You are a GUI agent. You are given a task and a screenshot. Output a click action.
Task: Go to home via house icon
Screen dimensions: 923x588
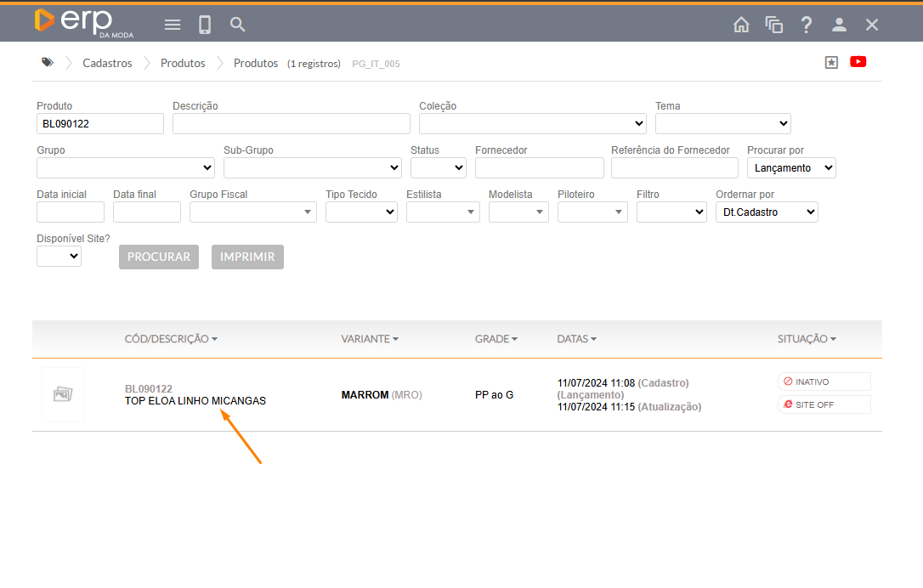[741, 25]
